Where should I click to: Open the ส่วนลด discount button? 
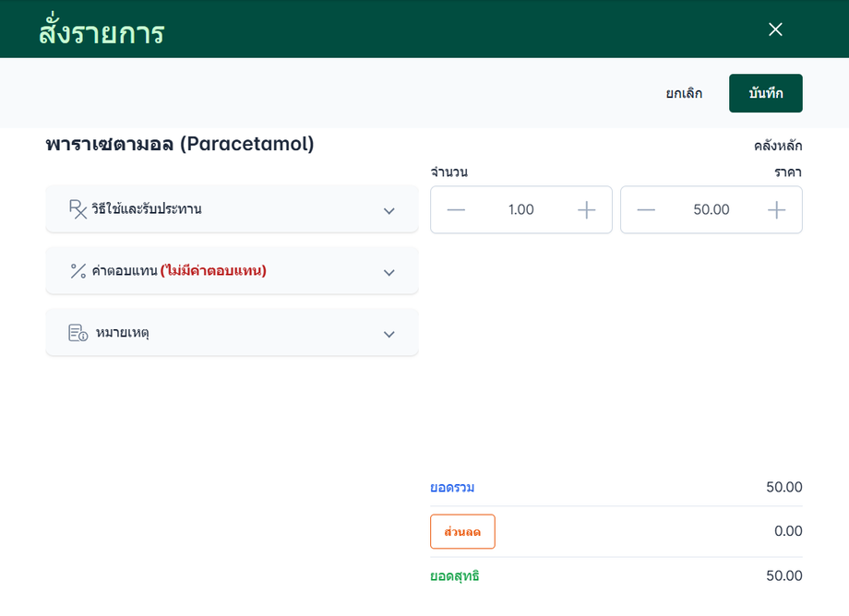pos(462,531)
